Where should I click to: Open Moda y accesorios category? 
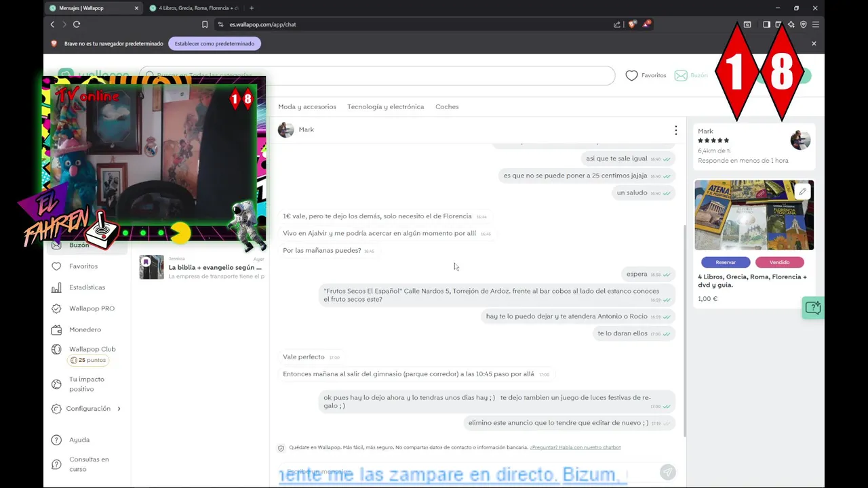click(x=307, y=106)
